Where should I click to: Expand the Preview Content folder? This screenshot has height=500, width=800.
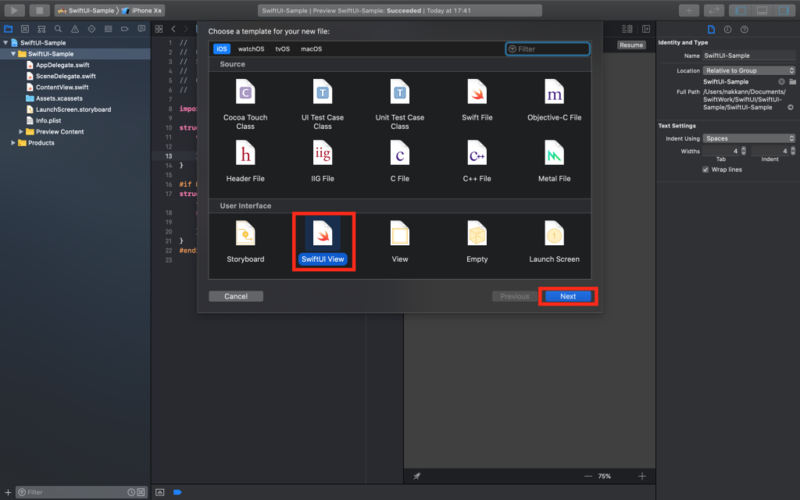click(21, 132)
